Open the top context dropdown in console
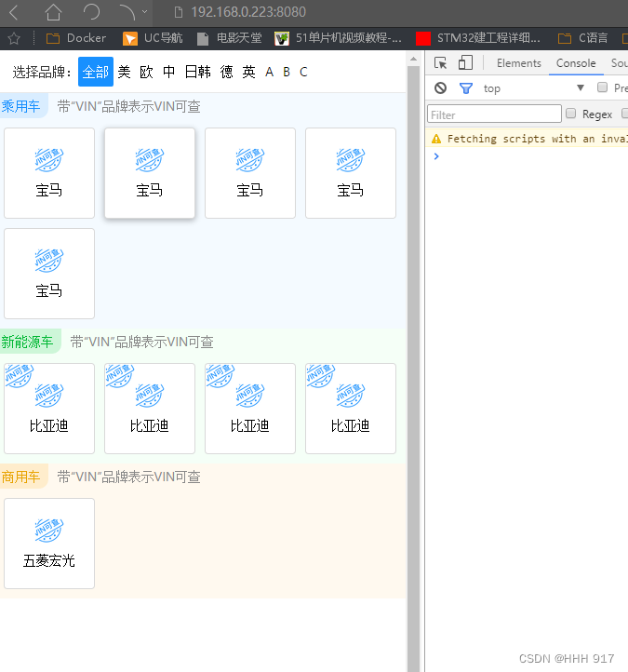This screenshot has height=672, width=628. (x=533, y=88)
